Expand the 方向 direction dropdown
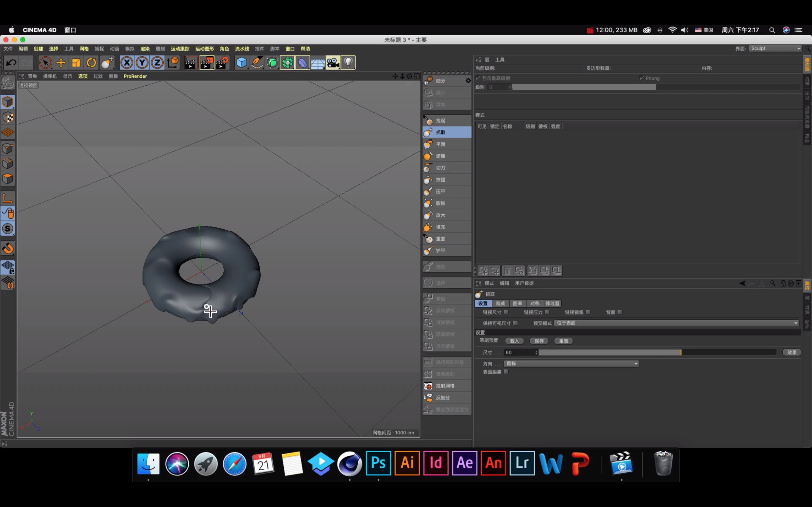Screen dimensions: 812x507 [571, 363]
